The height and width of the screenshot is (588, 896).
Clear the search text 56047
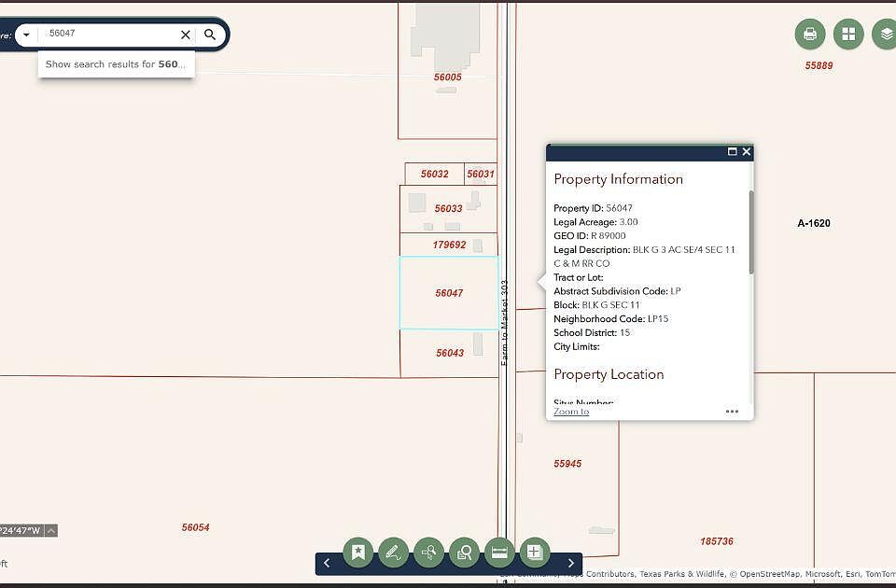185,35
